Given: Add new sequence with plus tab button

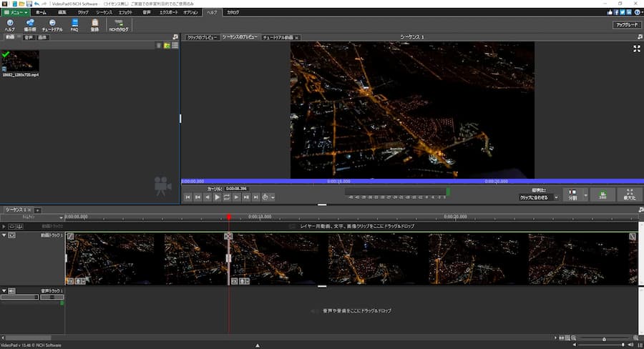Looking at the screenshot, I should 38,210.
